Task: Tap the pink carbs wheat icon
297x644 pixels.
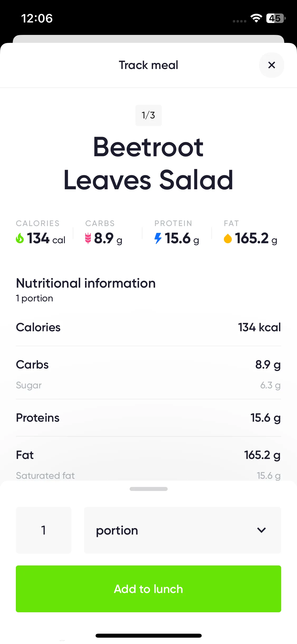Action: point(88,238)
